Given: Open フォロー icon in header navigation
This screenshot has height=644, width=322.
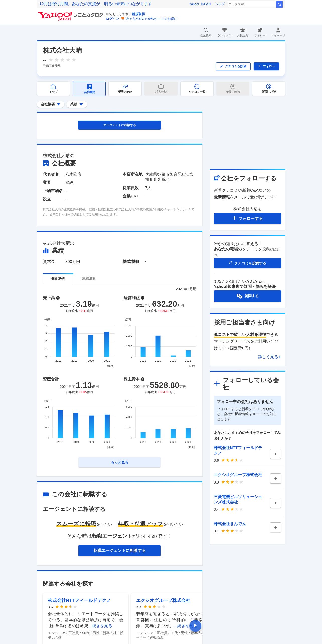Looking at the screenshot, I should 260,32.
